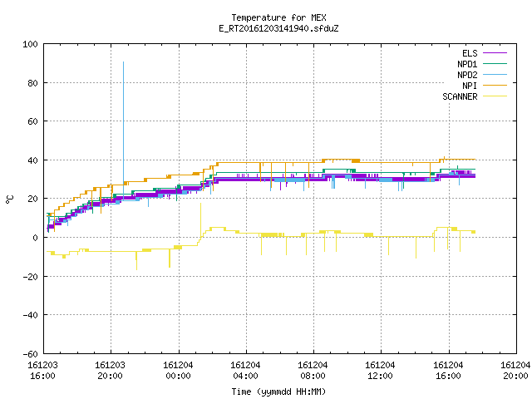Click the blue NPD2 legend line
The image size is (532, 399).
coord(495,74)
